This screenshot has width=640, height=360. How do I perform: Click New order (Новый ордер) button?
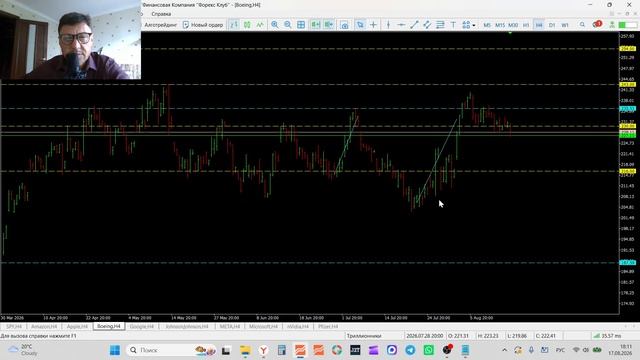203,25
